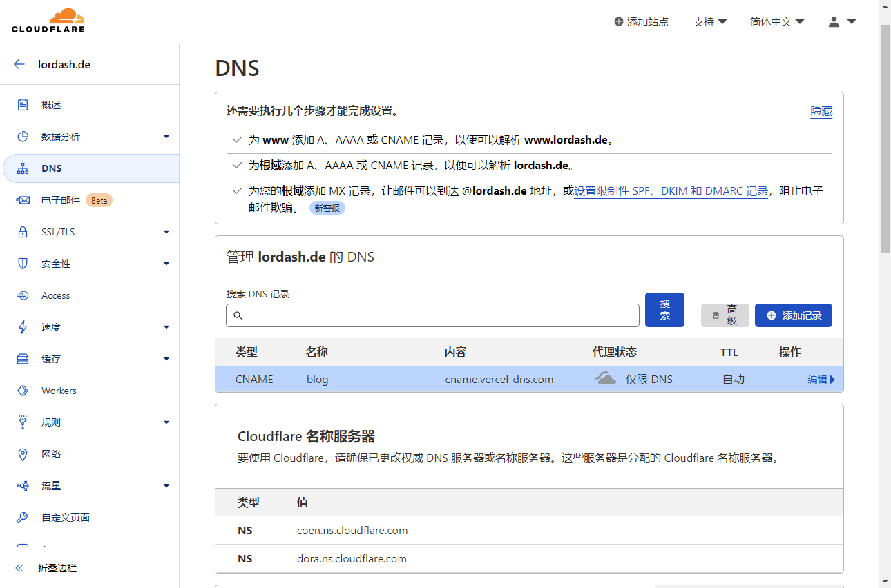Click the 新警报 badge
The height and width of the screenshot is (588, 891).
[327, 208]
